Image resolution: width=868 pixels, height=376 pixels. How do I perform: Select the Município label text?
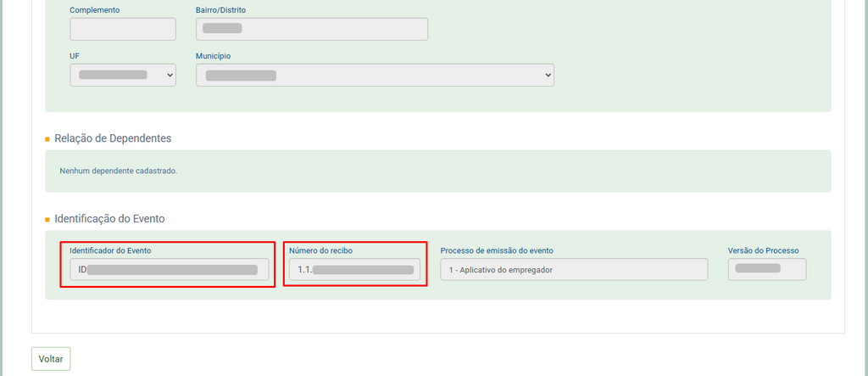pos(213,56)
